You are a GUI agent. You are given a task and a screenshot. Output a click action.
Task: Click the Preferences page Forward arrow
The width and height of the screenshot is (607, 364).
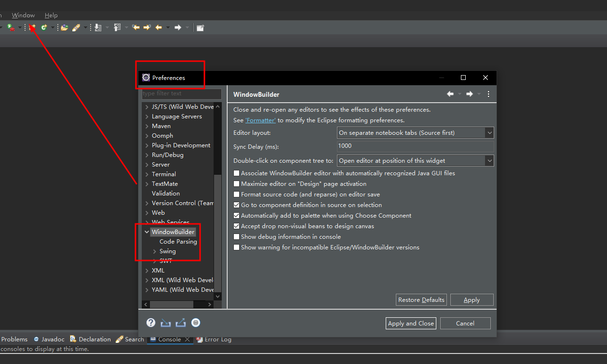coord(469,94)
